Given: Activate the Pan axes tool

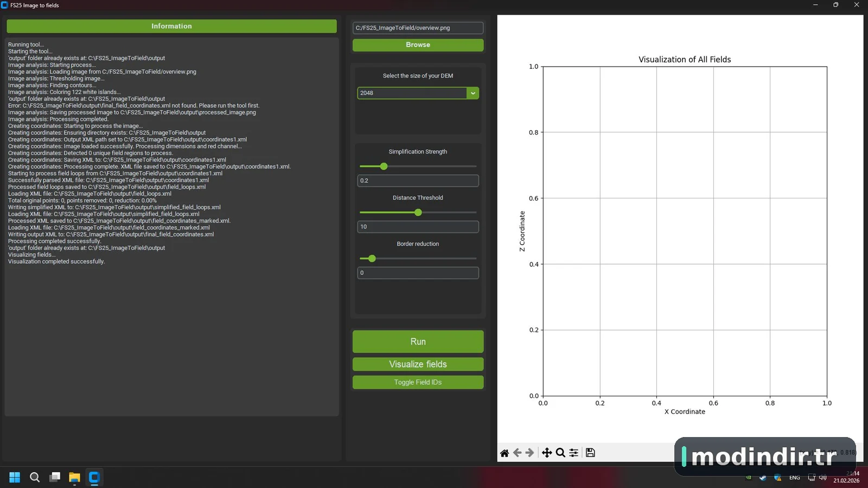Looking at the screenshot, I should pyautogui.click(x=547, y=453).
